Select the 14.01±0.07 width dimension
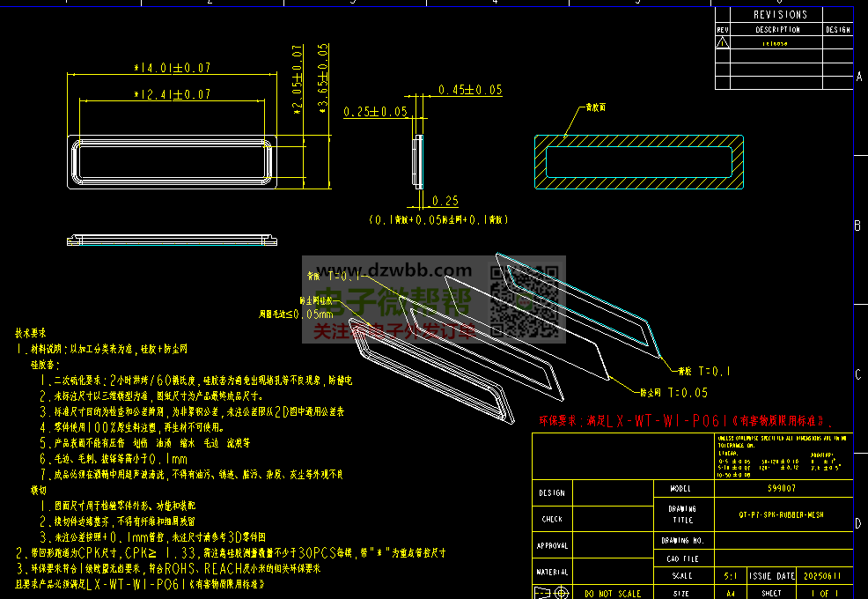Viewport: 868px width, 599px height. tap(172, 67)
